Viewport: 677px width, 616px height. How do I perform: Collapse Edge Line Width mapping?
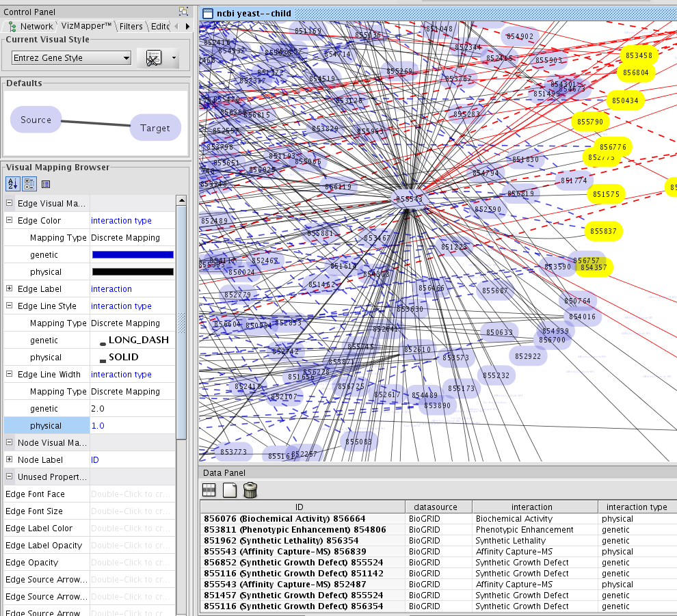click(9, 374)
